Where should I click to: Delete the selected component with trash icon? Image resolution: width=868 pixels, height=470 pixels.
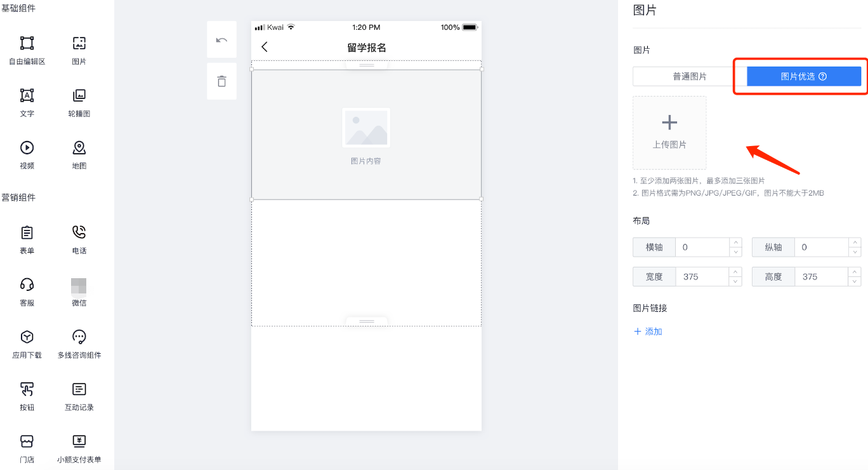221,81
